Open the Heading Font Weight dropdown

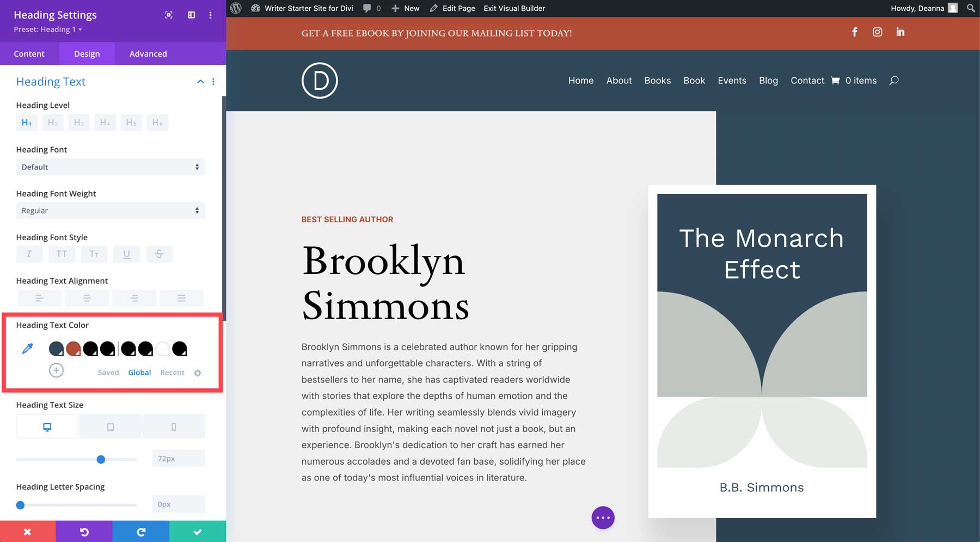[110, 210]
